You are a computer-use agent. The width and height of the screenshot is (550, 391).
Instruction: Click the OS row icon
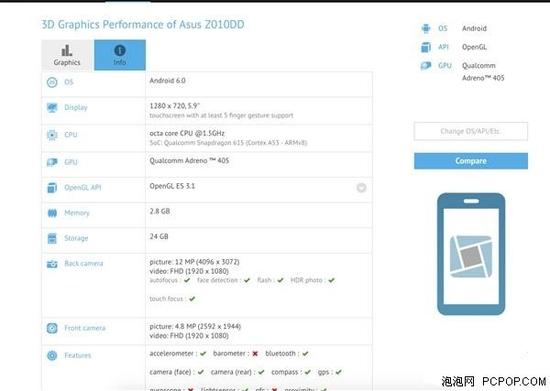(x=52, y=82)
